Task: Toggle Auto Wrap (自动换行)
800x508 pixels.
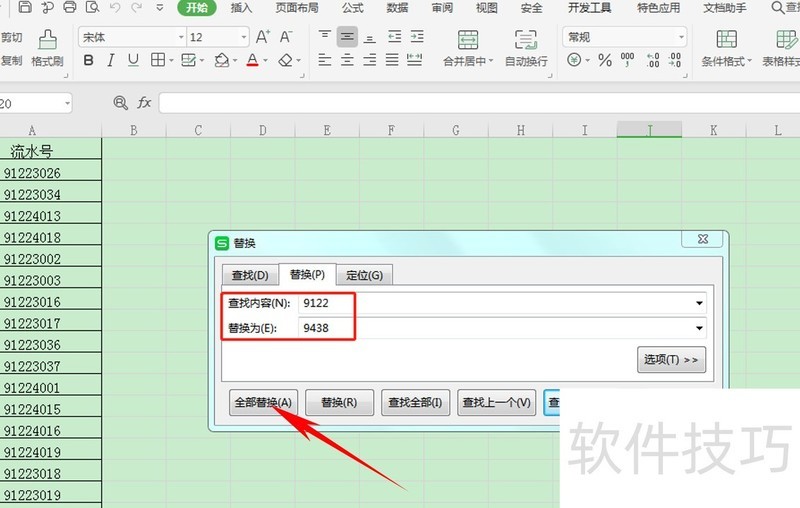Action: [526, 48]
